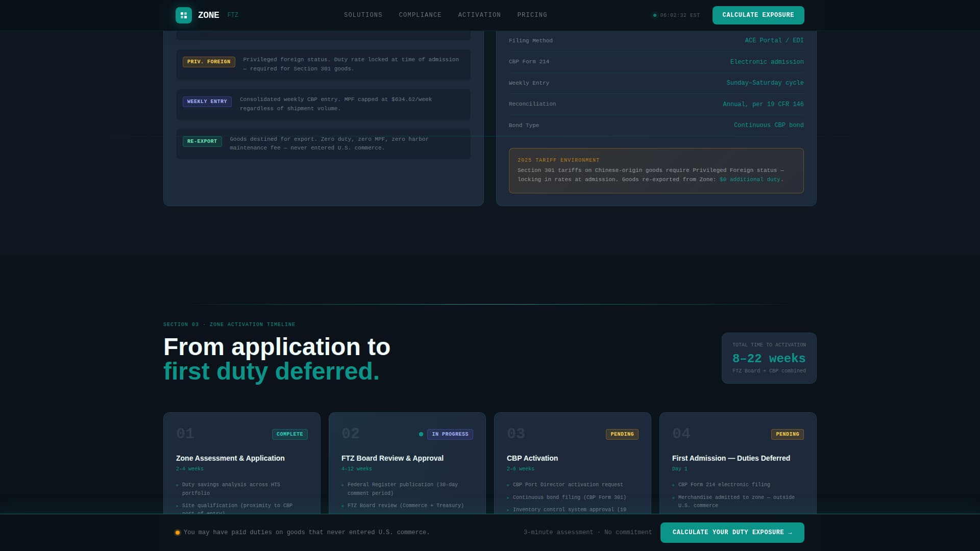The height and width of the screenshot is (551, 980).
Task: Open the Compliance nav item
Action: [420, 15]
